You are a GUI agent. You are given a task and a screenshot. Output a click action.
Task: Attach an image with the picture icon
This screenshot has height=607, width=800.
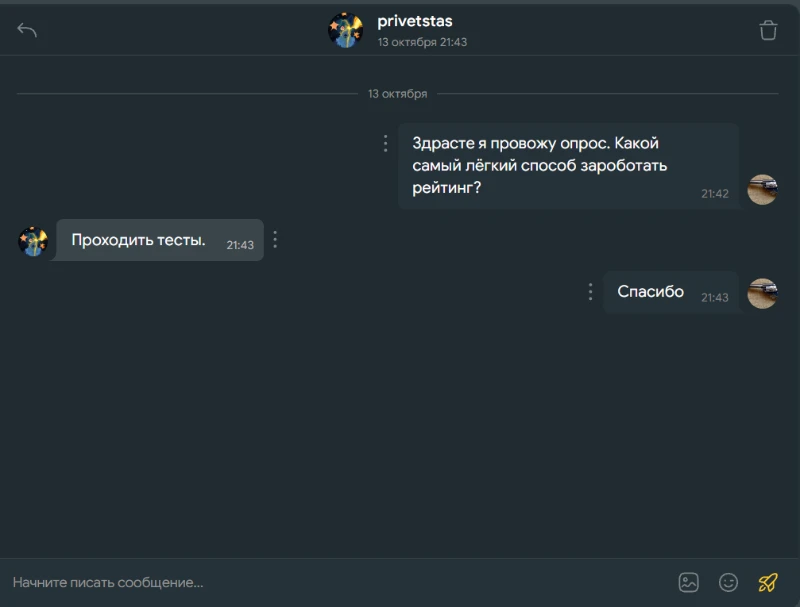pyautogui.click(x=688, y=583)
